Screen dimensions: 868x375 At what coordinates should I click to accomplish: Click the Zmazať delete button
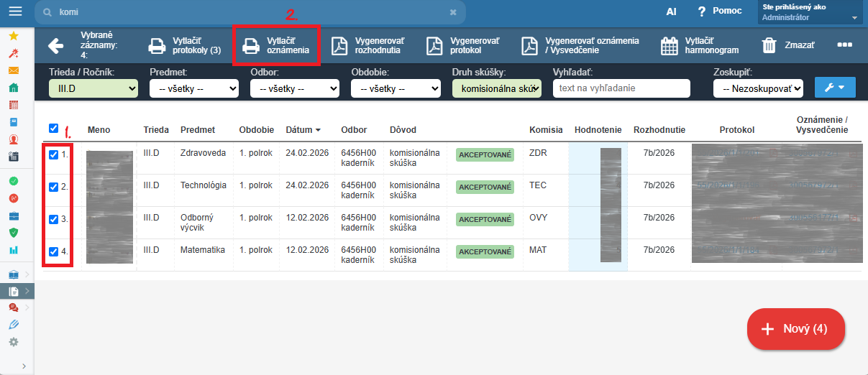788,46
